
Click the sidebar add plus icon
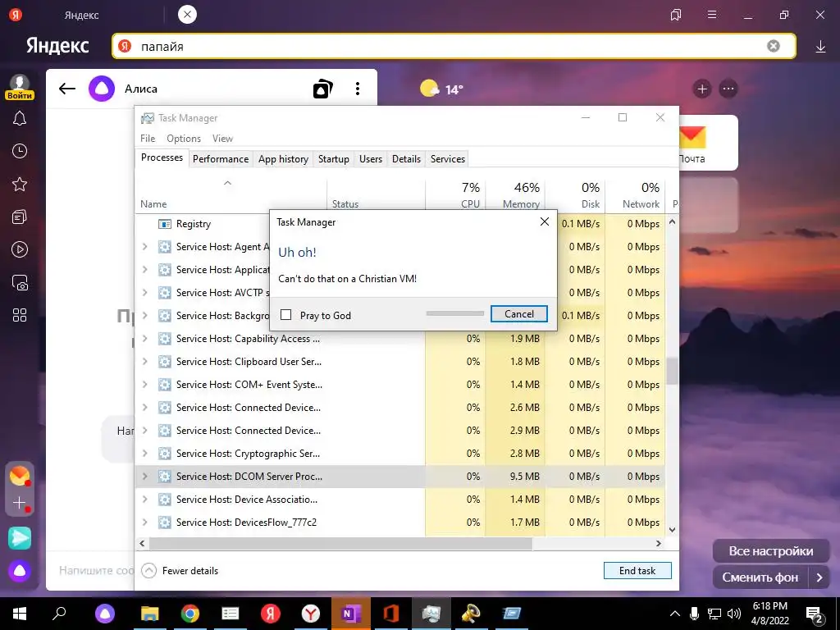click(x=20, y=503)
